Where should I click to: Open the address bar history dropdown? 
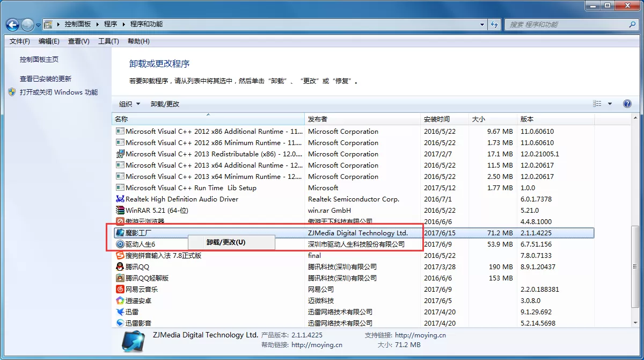click(482, 24)
